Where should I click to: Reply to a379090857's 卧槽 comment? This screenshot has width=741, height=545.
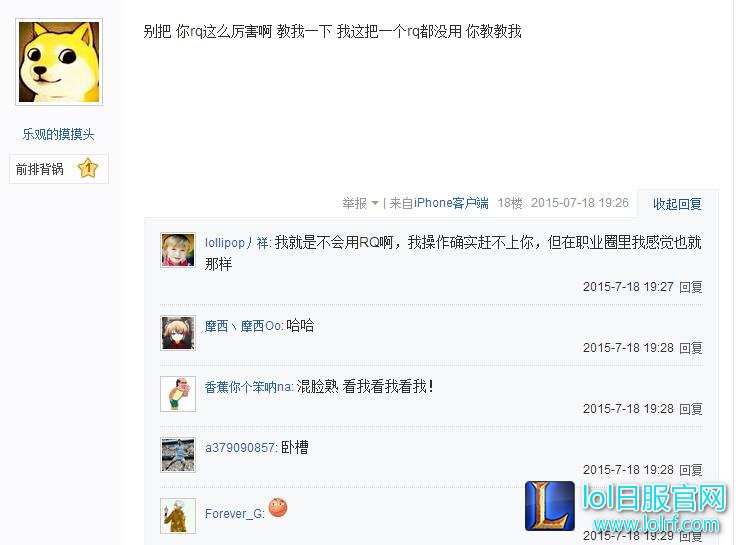(x=690, y=470)
